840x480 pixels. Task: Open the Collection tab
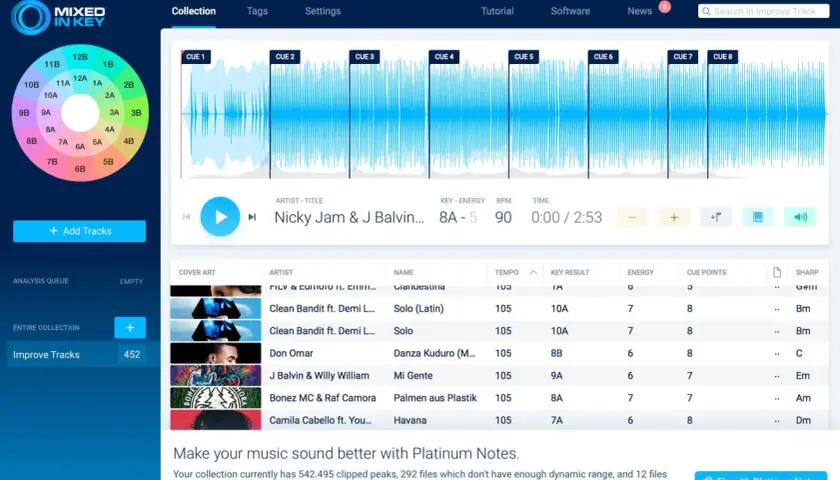click(193, 11)
